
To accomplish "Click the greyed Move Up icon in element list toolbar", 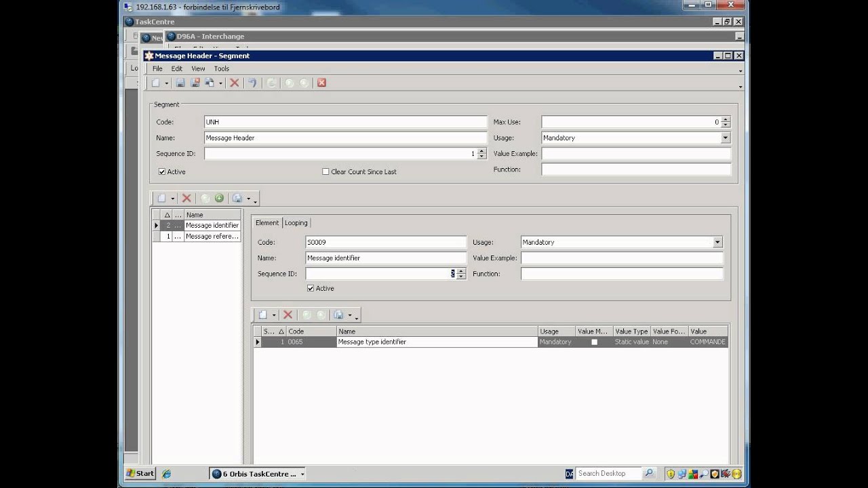I will [x=205, y=199].
